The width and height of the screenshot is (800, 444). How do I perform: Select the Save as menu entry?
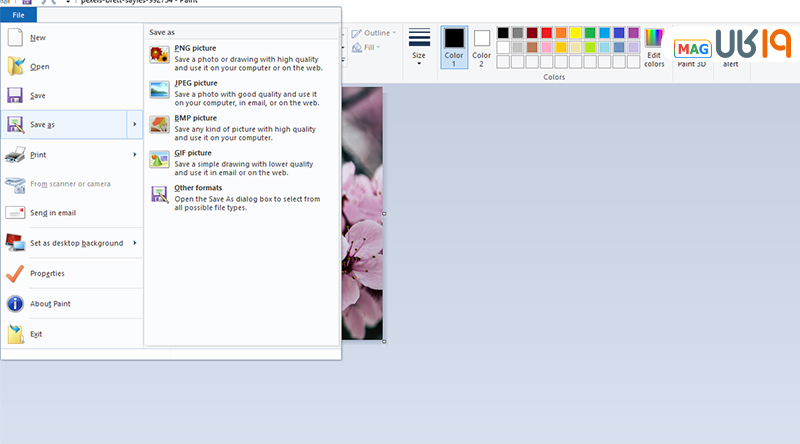coord(64,125)
